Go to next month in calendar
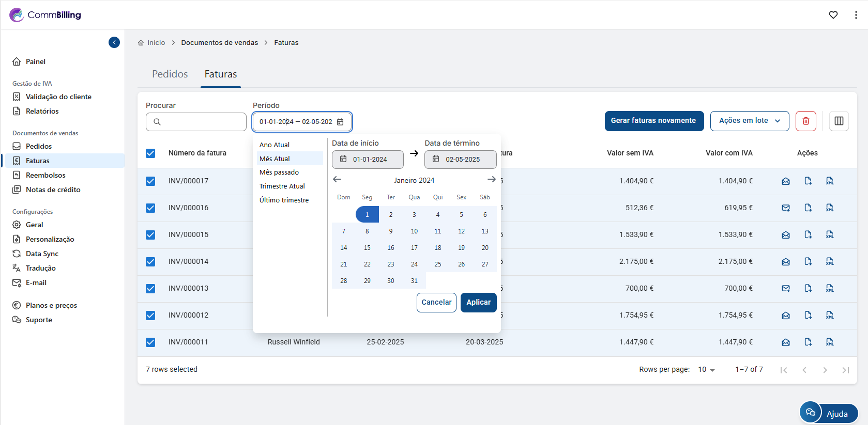 click(491, 180)
